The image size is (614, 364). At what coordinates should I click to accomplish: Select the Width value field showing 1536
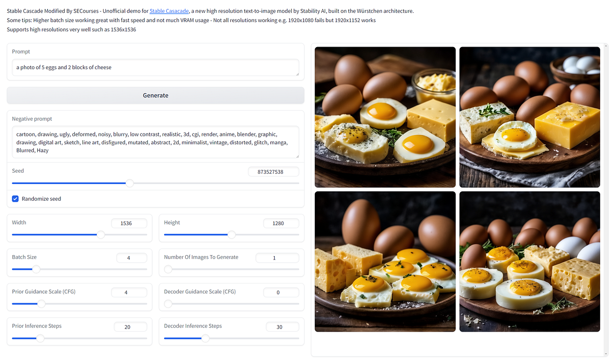[129, 223]
